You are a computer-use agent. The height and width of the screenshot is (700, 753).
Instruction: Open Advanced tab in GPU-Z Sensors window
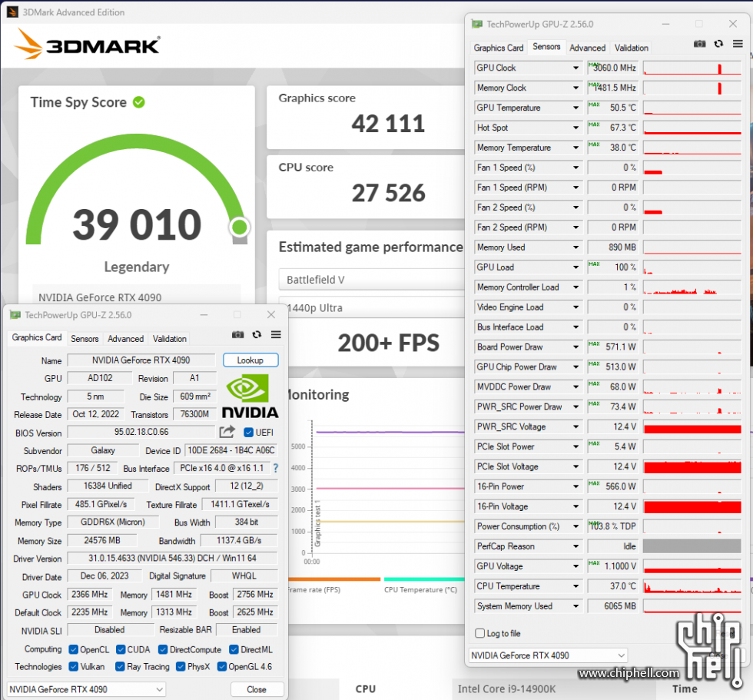point(587,48)
